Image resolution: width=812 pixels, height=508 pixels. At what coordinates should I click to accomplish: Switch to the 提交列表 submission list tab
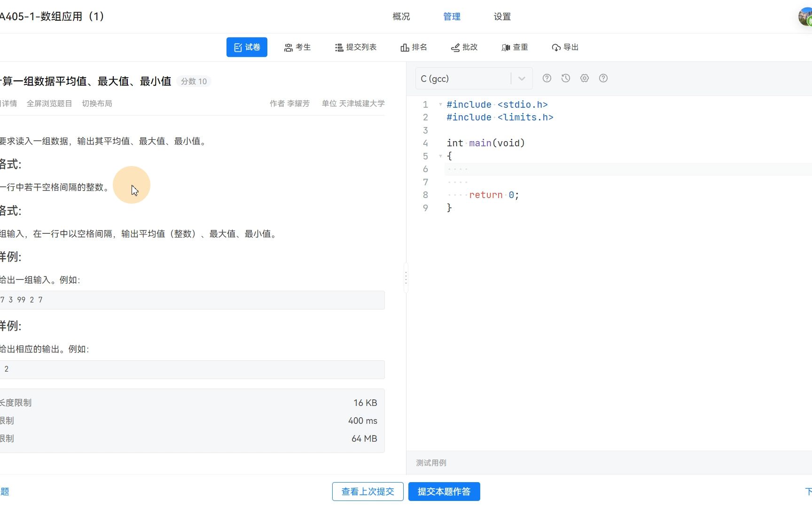(x=356, y=47)
